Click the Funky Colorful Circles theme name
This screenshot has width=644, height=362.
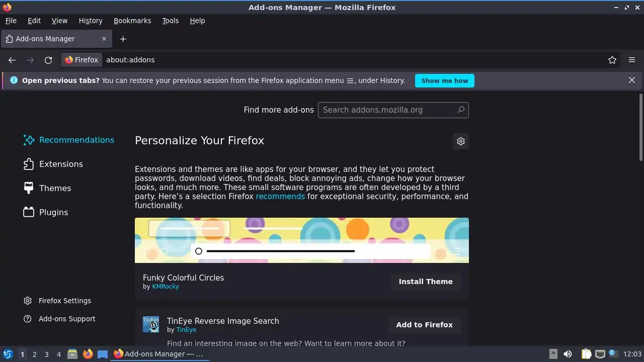tap(183, 278)
